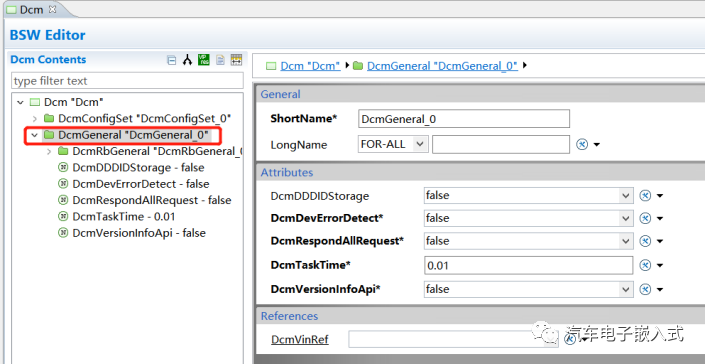Click the Dcm "Dcm" root tree label
Image resolution: width=706 pixels, height=364 pixels.
pos(74,102)
